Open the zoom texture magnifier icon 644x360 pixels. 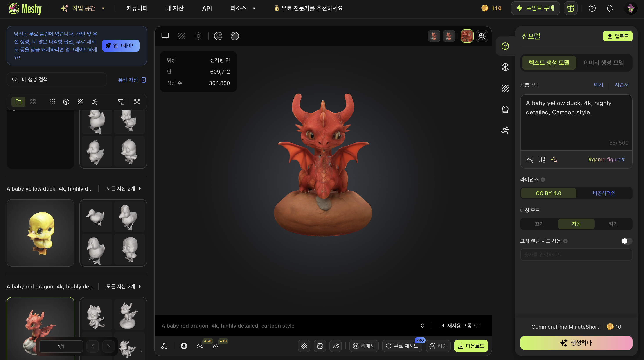pos(482,36)
